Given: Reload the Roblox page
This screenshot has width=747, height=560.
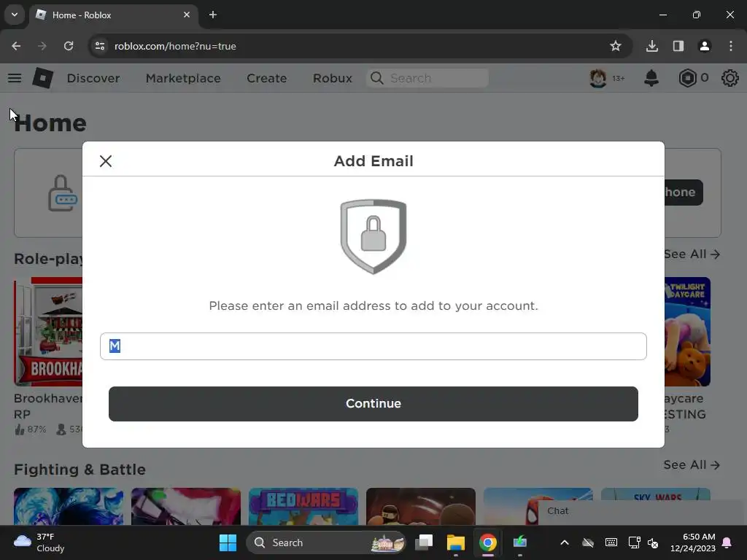Looking at the screenshot, I should pos(69,46).
